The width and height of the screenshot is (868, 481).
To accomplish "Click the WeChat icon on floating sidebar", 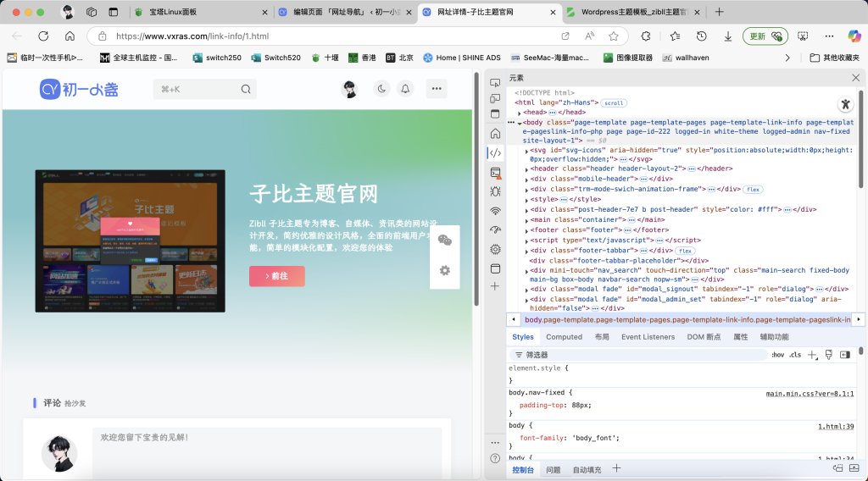I will click(x=444, y=240).
